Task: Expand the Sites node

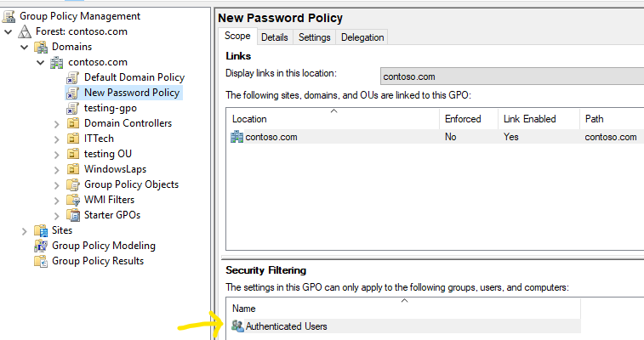Action: tap(24, 231)
